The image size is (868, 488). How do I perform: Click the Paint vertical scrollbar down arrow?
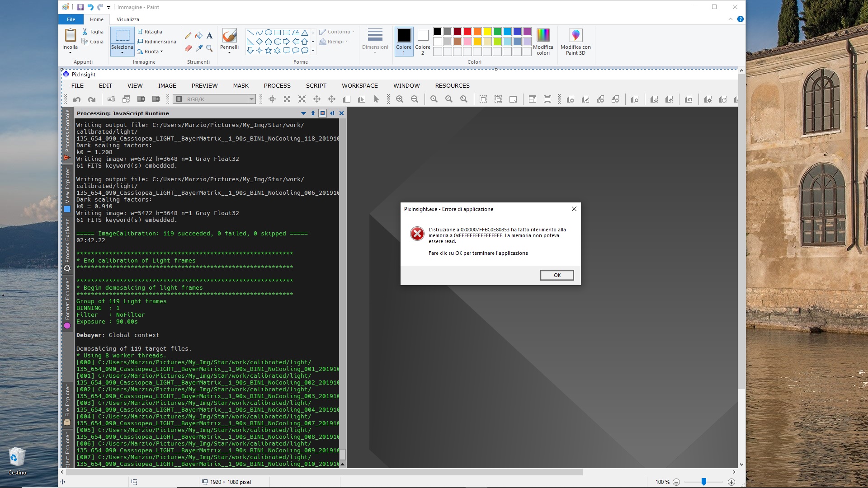[x=741, y=465]
